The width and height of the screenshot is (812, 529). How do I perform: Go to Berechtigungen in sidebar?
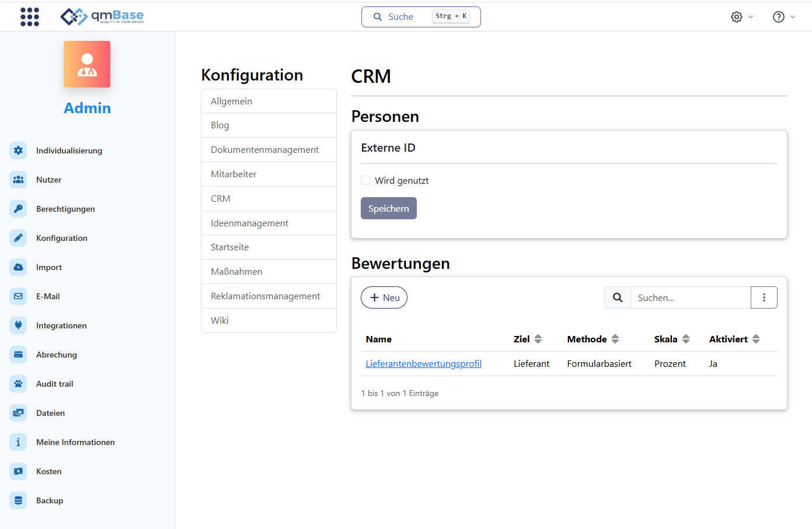coord(65,209)
